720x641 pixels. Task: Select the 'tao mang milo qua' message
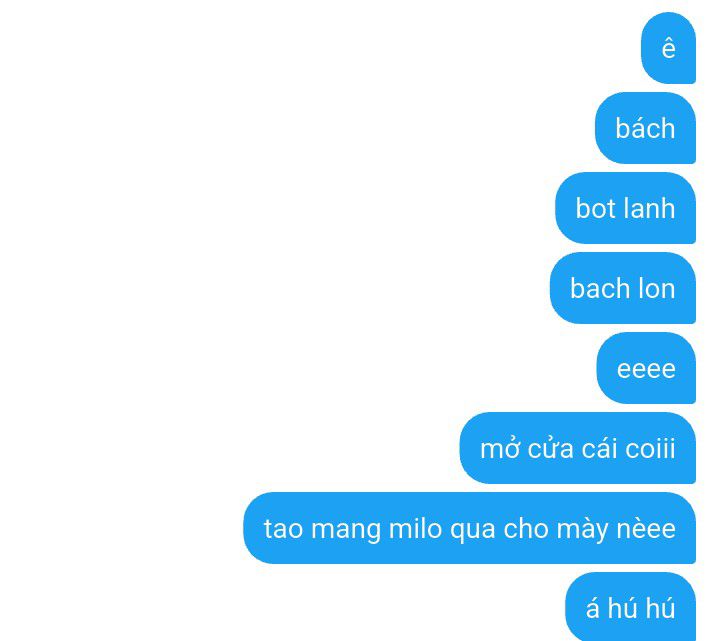click(470, 528)
